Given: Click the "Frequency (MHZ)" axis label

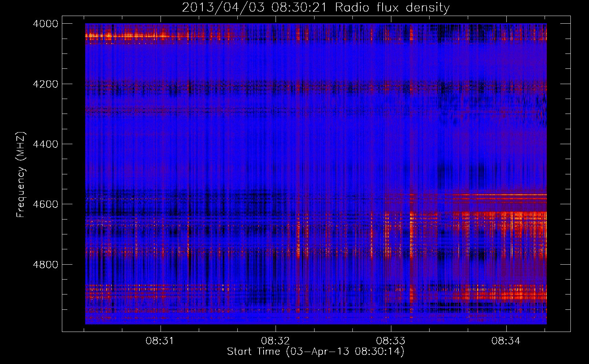Looking at the screenshot, I should click(x=21, y=175).
